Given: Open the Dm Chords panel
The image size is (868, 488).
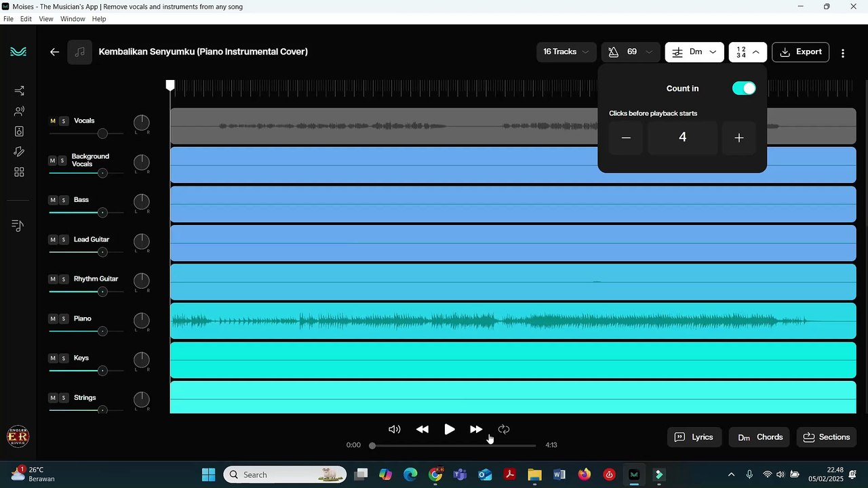Looking at the screenshot, I should (759, 437).
